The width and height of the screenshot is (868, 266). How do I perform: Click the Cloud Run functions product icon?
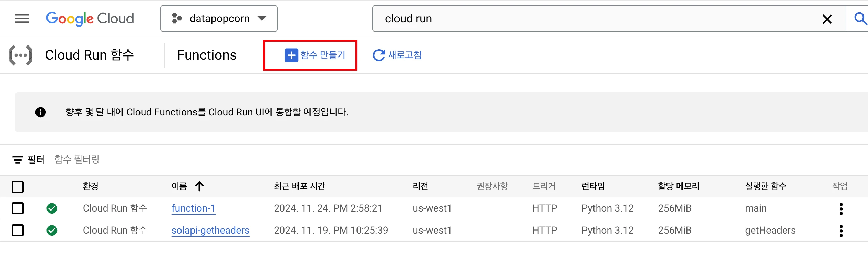pos(21,55)
